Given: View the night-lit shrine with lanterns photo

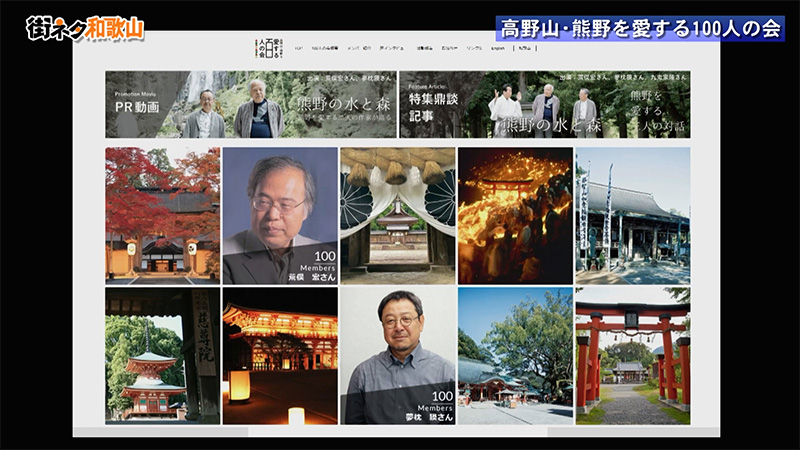Looking at the screenshot, I should [x=280, y=355].
